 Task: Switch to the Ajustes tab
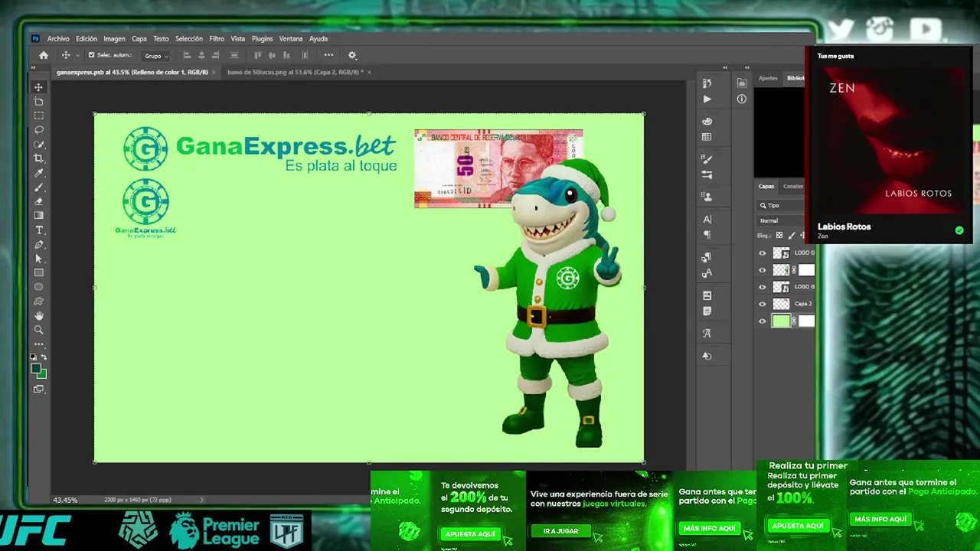coord(768,78)
